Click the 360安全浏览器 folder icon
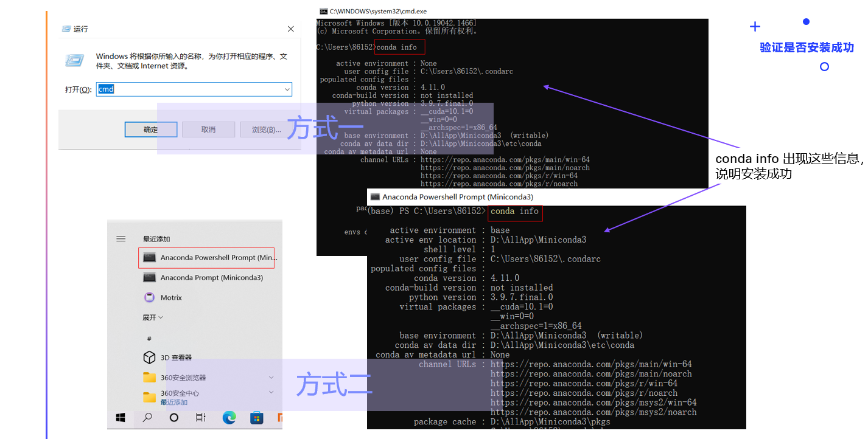Image resolution: width=868 pixels, height=439 pixels. tap(149, 378)
